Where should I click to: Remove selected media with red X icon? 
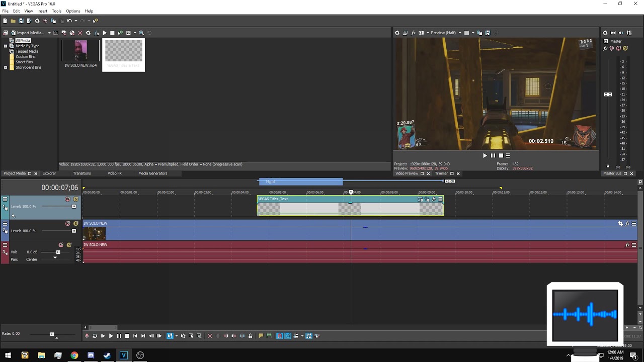point(80,33)
